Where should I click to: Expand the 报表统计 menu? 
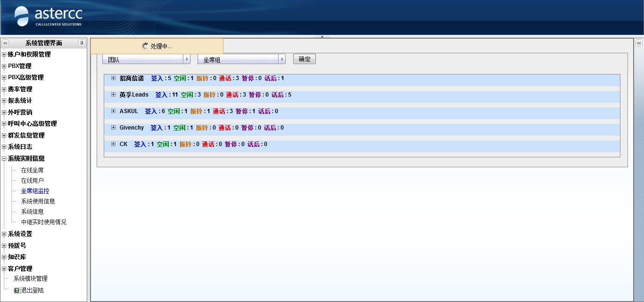4,101
